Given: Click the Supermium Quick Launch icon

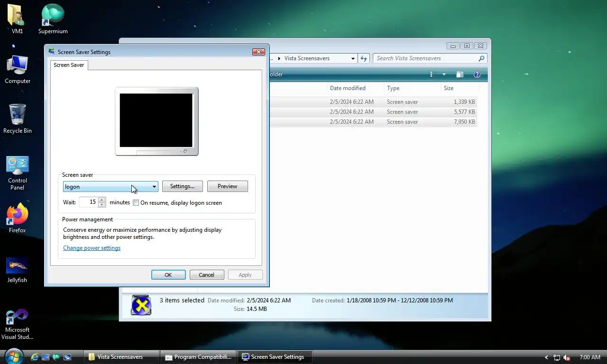Looking at the screenshot, I should tap(56, 357).
